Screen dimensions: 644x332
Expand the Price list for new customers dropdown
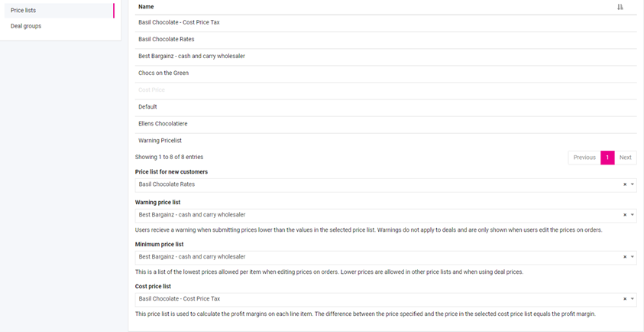(x=633, y=184)
